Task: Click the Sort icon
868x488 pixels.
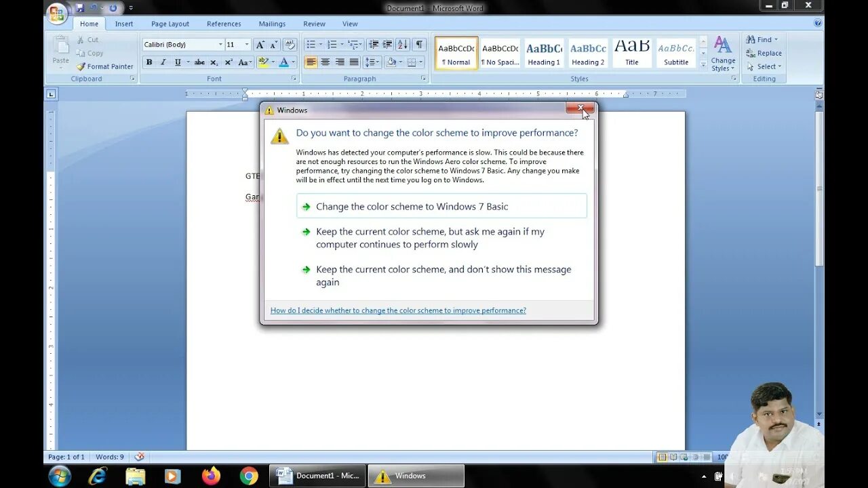Action: tap(403, 45)
